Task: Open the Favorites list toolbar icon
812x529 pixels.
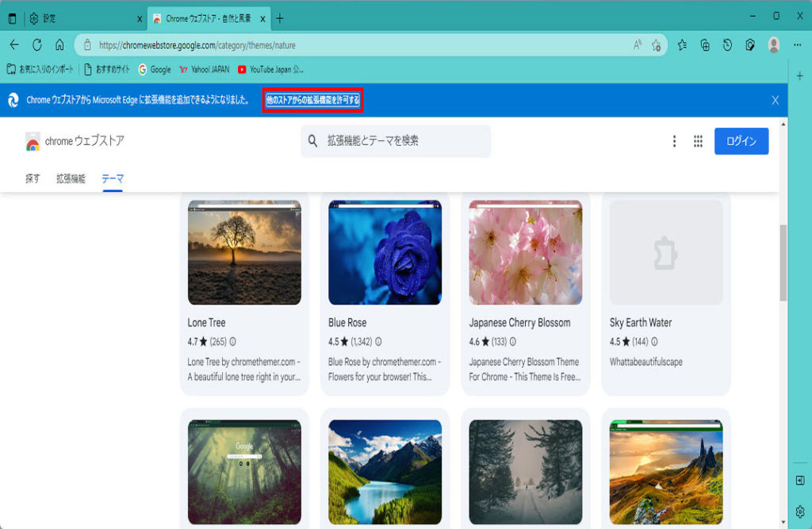Action: click(682, 45)
